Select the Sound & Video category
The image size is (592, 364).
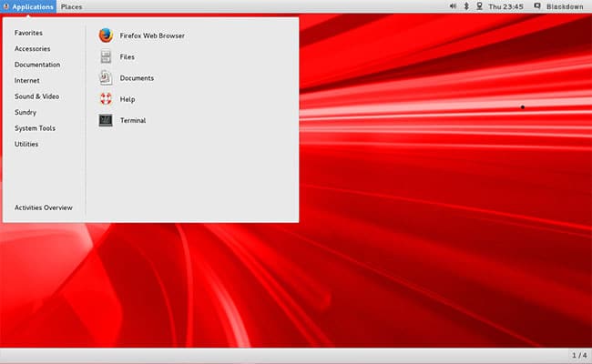[36, 96]
